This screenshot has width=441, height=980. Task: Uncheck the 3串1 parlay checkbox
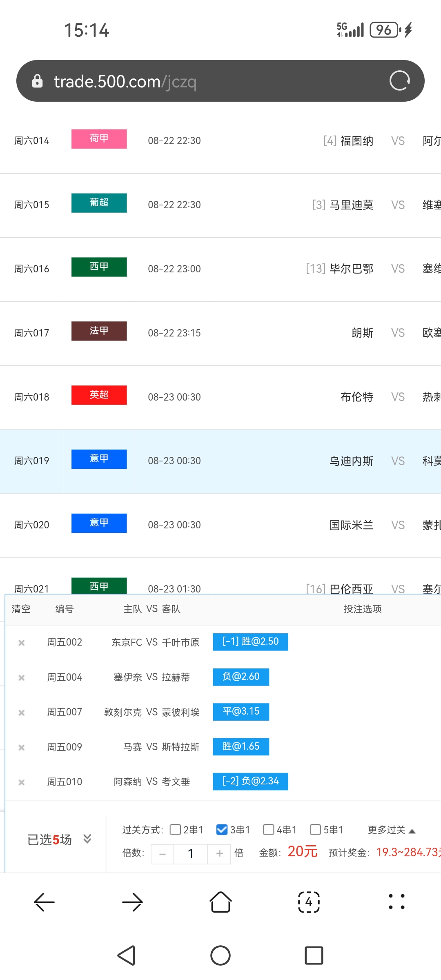pyautogui.click(x=222, y=829)
